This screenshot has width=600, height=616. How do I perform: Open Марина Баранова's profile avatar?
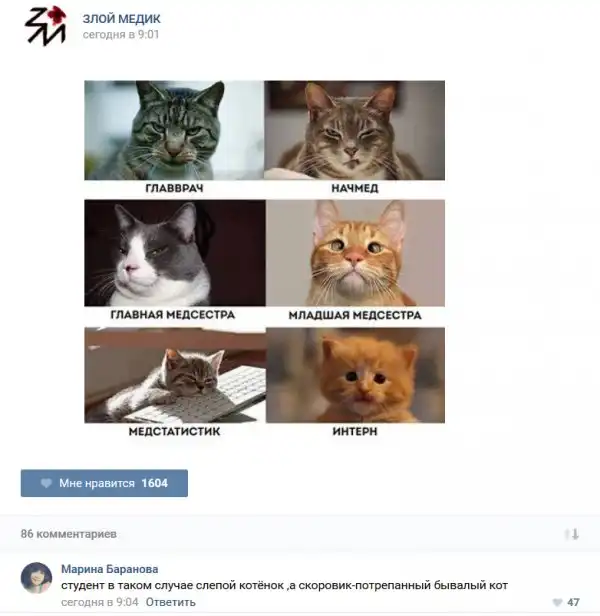37,578
